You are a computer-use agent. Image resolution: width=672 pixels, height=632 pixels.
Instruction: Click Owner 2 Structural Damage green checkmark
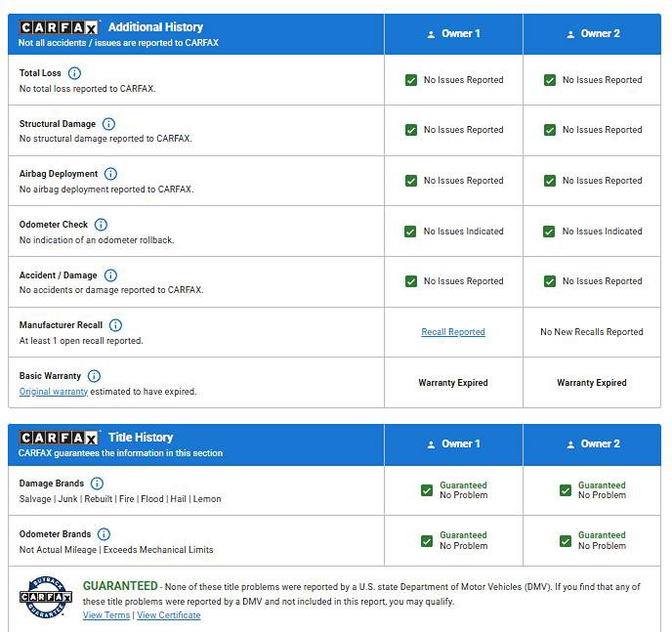click(x=550, y=130)
